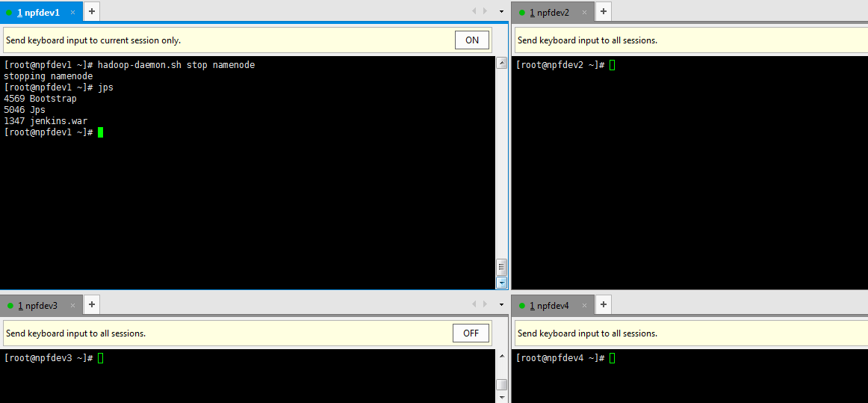Click the [root@npfdev2 ~]# prompt

565,65
